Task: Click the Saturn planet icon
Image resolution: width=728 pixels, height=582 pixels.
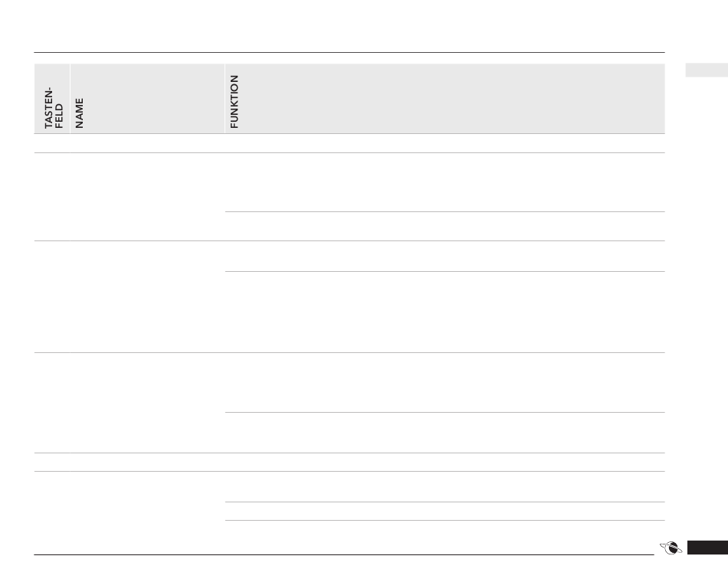Action: pos(670,548)
